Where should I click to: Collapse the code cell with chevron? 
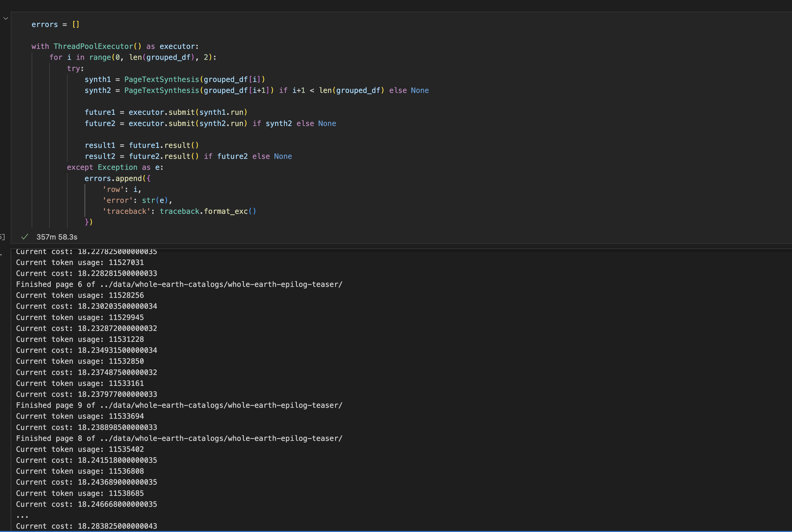pos(6,18)
